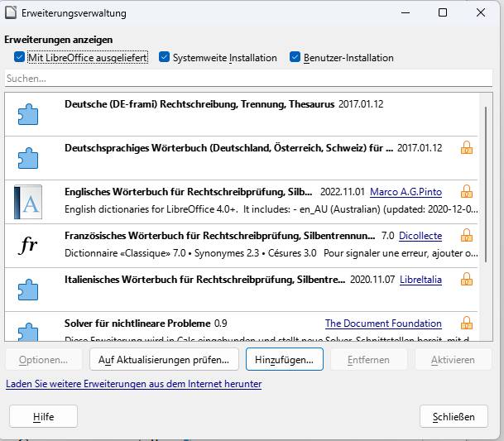
Task: Click lock icon on Solver row
Action: 467,323
